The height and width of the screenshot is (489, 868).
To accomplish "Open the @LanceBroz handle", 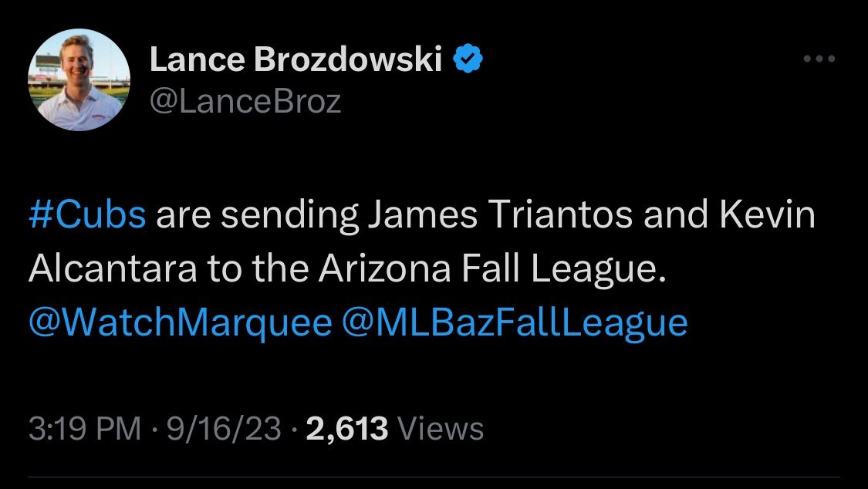I will pyautogui.click(x=245, y=102).
